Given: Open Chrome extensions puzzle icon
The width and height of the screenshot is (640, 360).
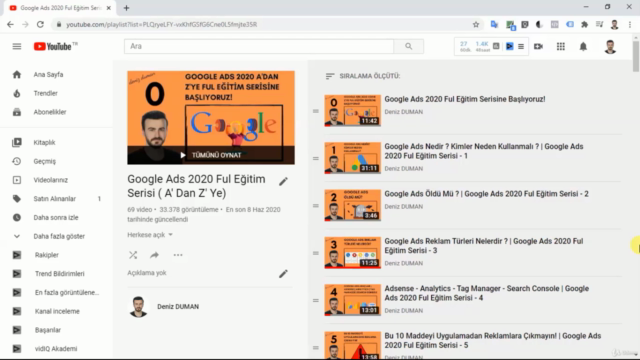Looking at the screenshot, I should point(584,24).
